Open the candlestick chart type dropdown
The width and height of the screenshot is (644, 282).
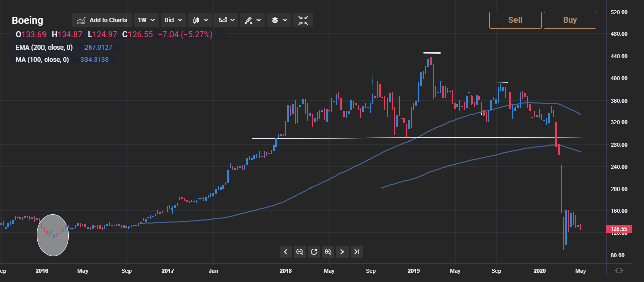201,20
